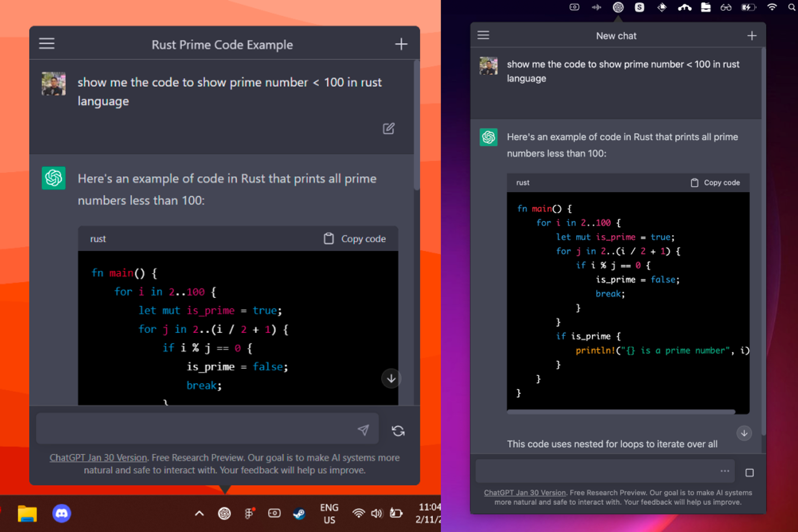Copy code from the left Rust snippet
The image size is (798, 532).
(x=354, y=238)
